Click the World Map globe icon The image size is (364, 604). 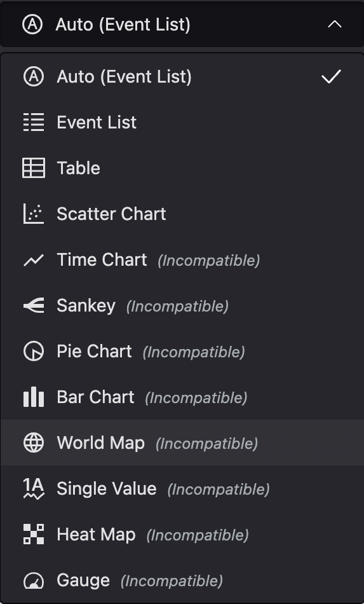[34, 443]
